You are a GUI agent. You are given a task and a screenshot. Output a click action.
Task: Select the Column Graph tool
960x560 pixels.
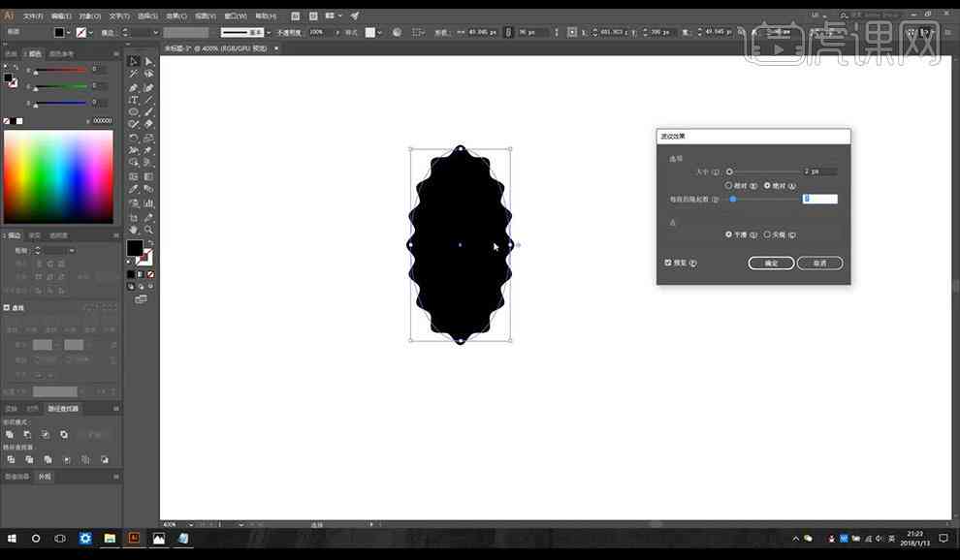coord(148,203)
